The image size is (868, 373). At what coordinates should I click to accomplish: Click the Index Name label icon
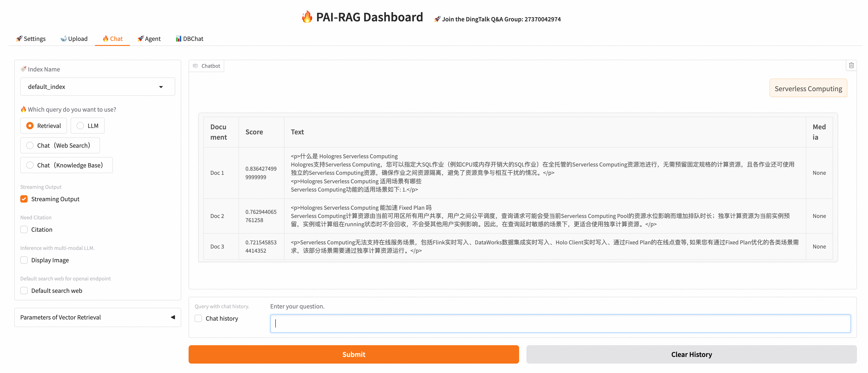tap(23, 69)
